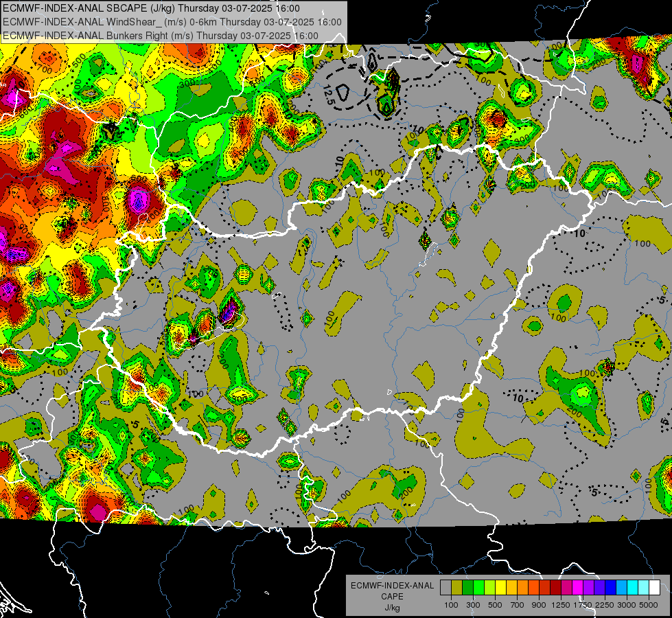Click the dark green legend swatch

[467, 587]
